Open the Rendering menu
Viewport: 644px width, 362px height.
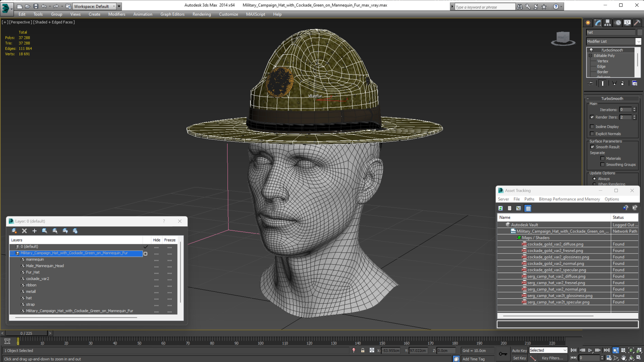click(x=202, y=14)
